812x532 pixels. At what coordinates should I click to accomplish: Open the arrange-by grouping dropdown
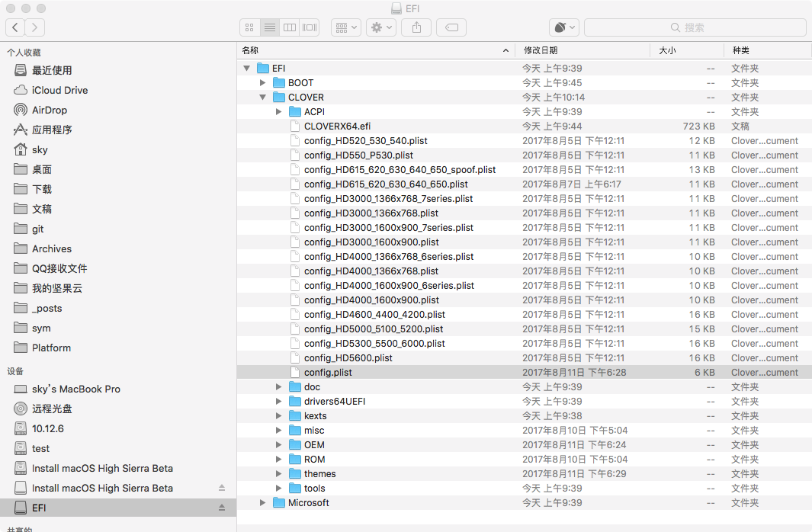[346, 27]
